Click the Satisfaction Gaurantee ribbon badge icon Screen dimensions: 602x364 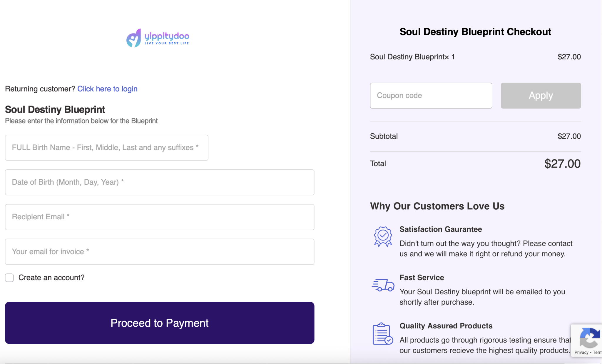382,236
